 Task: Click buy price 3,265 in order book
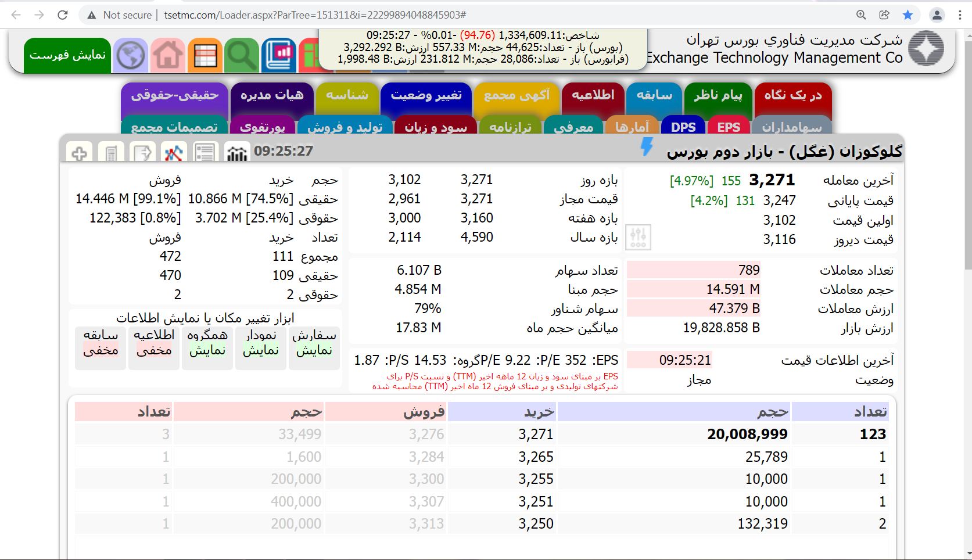[536, 457]
